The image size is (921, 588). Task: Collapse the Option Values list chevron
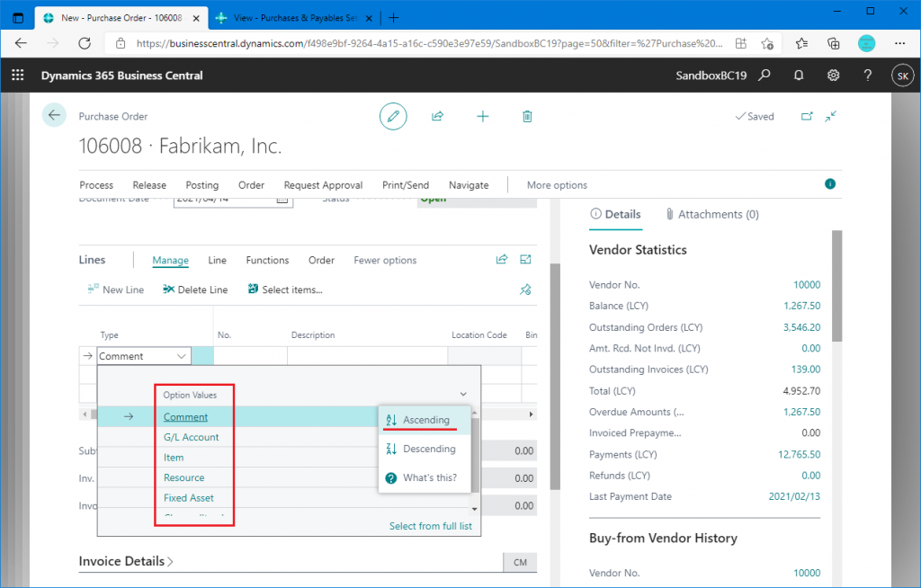[463, 394]
